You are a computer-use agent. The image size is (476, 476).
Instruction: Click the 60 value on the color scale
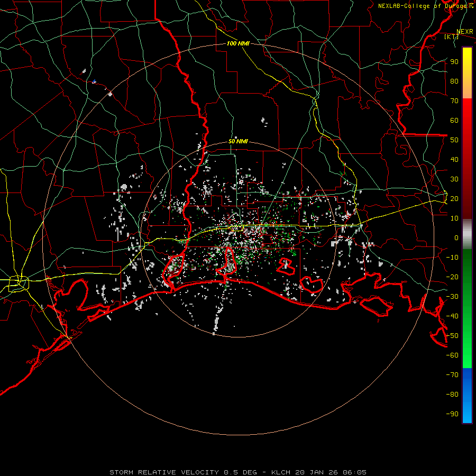(x=454, y=120)
